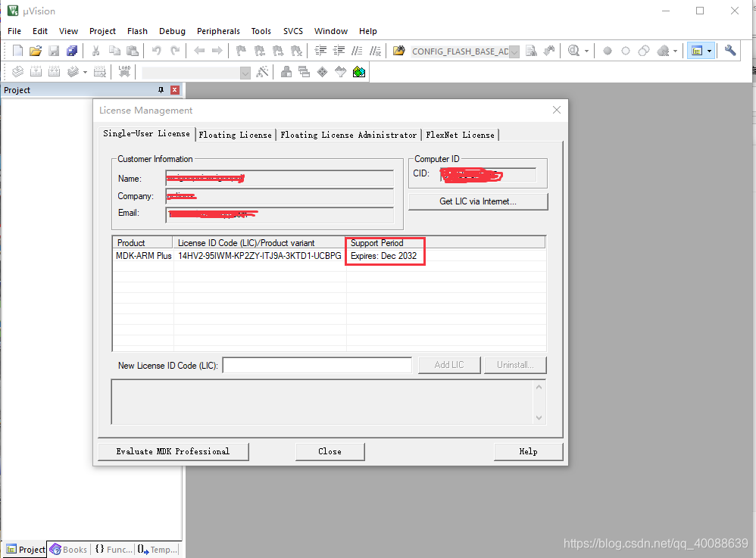Save the current file icon
The height and width of the screenshot is (558, 756).
[x=54, y=51]
